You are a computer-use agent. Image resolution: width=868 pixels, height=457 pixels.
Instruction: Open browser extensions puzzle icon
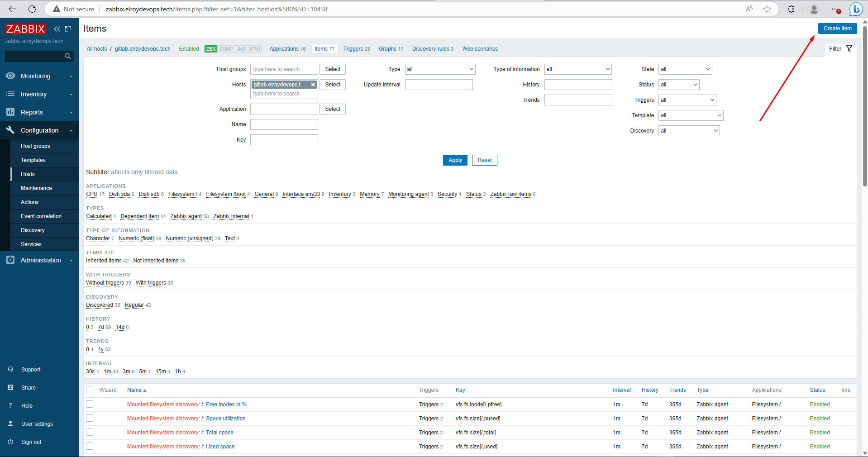click(x=791, y=9)
